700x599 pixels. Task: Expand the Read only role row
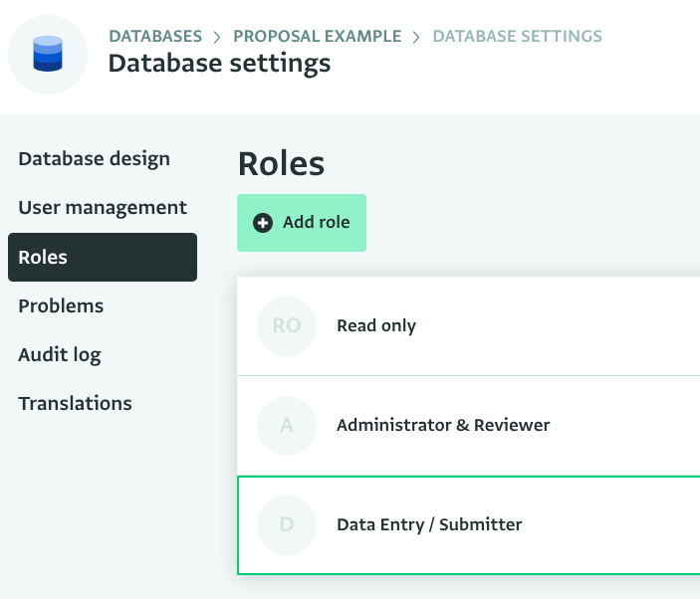(x=468, y=326)
